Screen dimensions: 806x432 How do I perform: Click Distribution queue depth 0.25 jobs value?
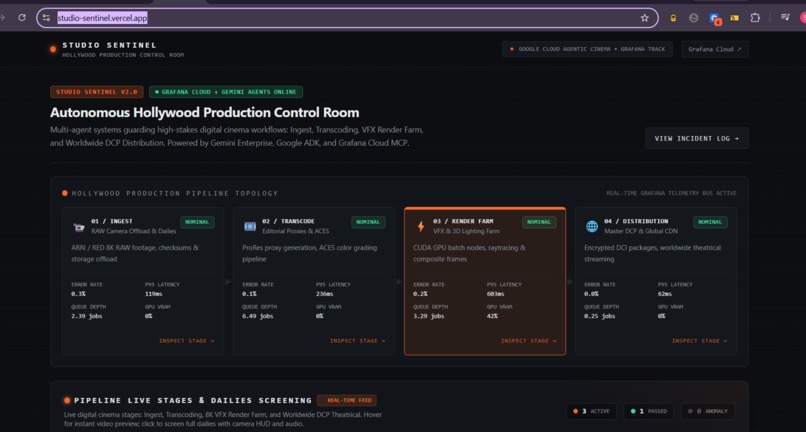click(x=599, y=316)
